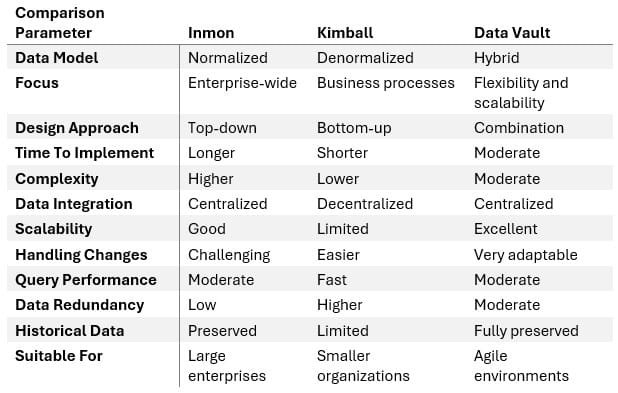
Task: Click the Time To Implement row label
Action: (x=84, y=153)
